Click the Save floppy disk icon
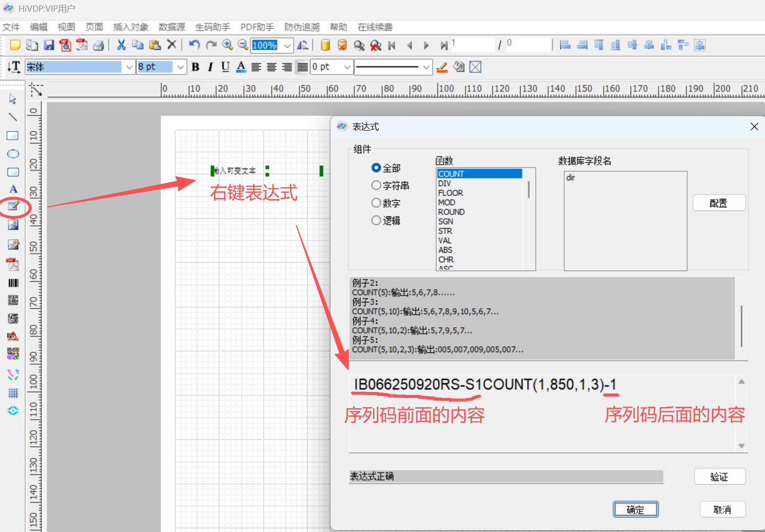Screen dimensions: 765x532 pyautogui.click(x=49, y=45)
